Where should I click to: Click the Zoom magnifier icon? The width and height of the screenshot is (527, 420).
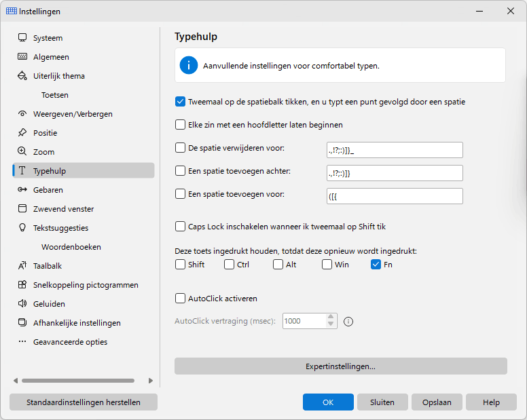(x=22, y=151)
